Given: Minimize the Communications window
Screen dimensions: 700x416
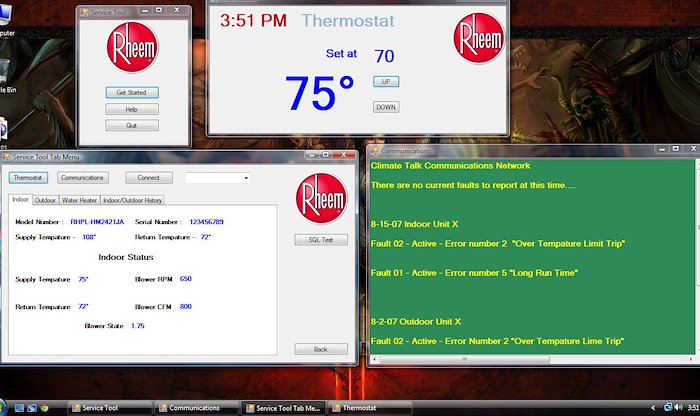Looking at the screenshot, I should 662,149.
